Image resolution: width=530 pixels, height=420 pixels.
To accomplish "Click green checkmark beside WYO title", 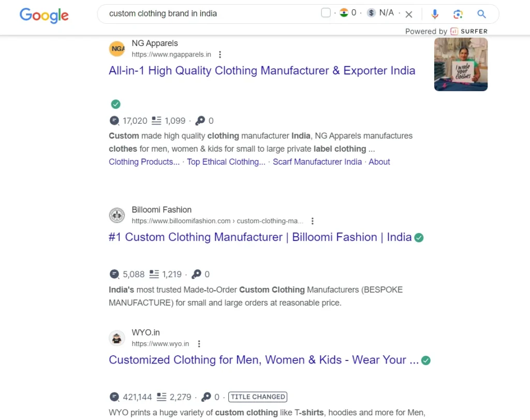I will [x=426, y=360].
